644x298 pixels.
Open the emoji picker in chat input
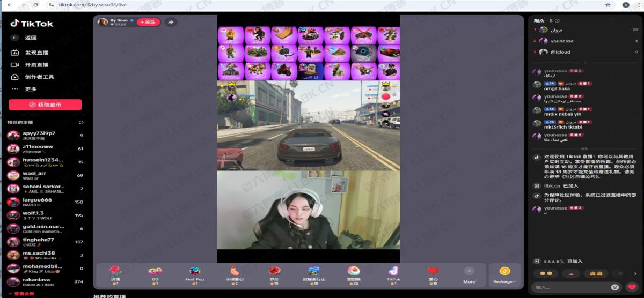click(614, 287)
